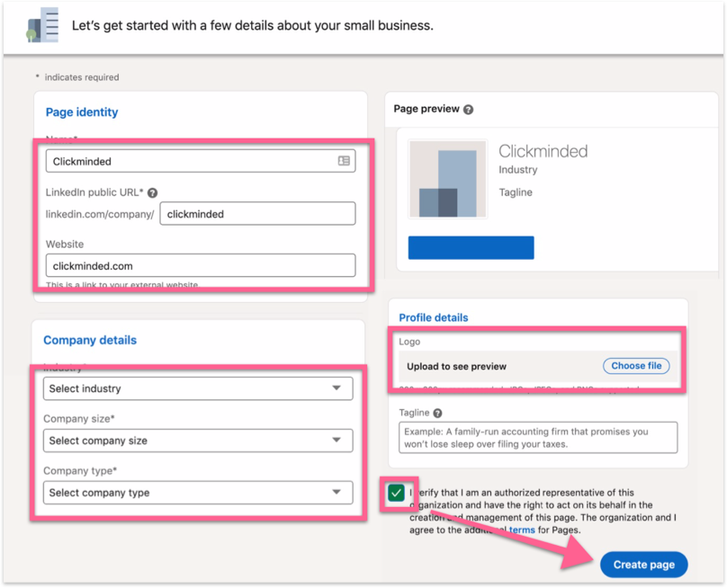This screenshot has height=588, width=727.
Task: Click the Company details heading
Action: click(x=90, y=340)
